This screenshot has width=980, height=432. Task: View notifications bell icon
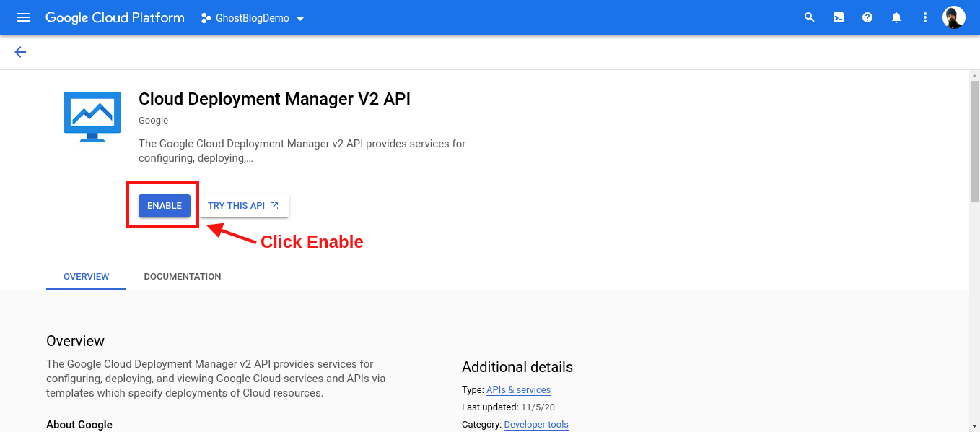click(x=896, y=17)
